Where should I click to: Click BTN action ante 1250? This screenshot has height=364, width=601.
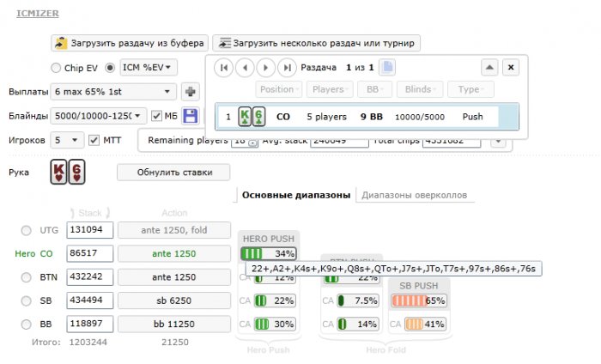point(174,277)
